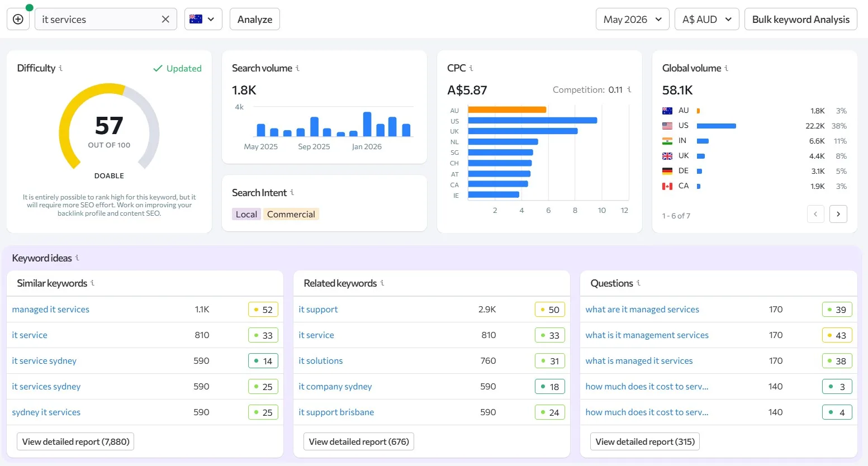Click the difficulty score 57 gauge
Viewport: 868px width, 466px height.
pyautogui.click(x=109, y=126)
